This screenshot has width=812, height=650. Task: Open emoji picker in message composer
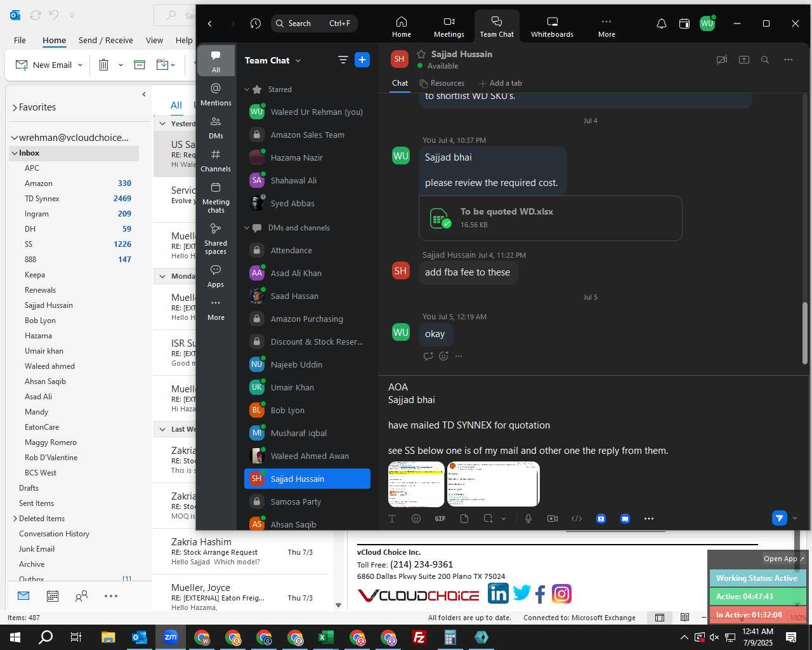point(416,519)
